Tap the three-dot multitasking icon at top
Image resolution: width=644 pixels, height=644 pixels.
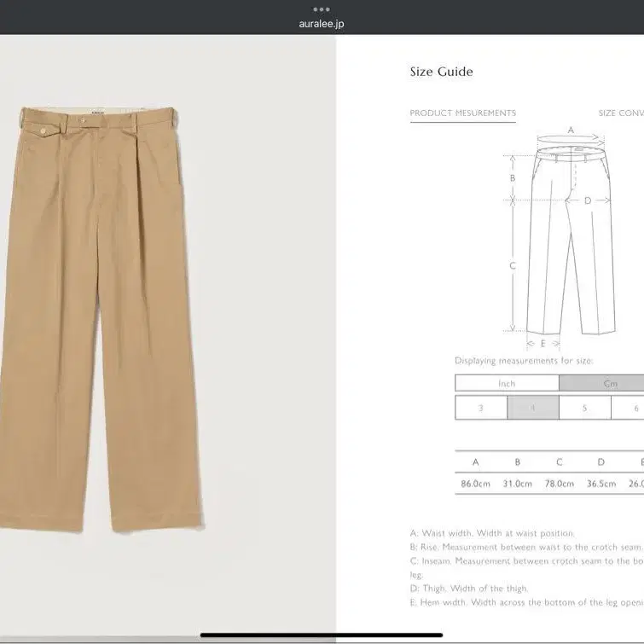(x=322, y=9)
